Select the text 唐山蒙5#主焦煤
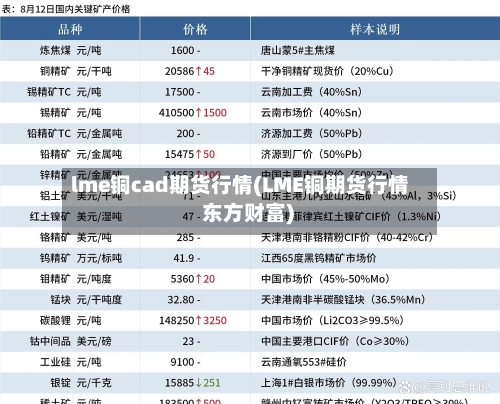The width and height of the screenshot is (500, 404). [x=298, y=50]
